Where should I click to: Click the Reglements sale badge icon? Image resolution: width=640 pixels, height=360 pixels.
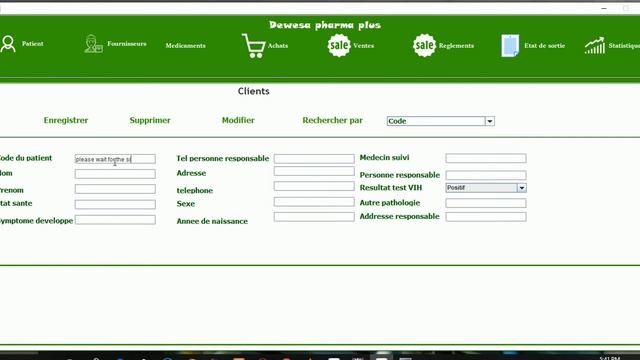pyautogui.click(x=424, y=45)
